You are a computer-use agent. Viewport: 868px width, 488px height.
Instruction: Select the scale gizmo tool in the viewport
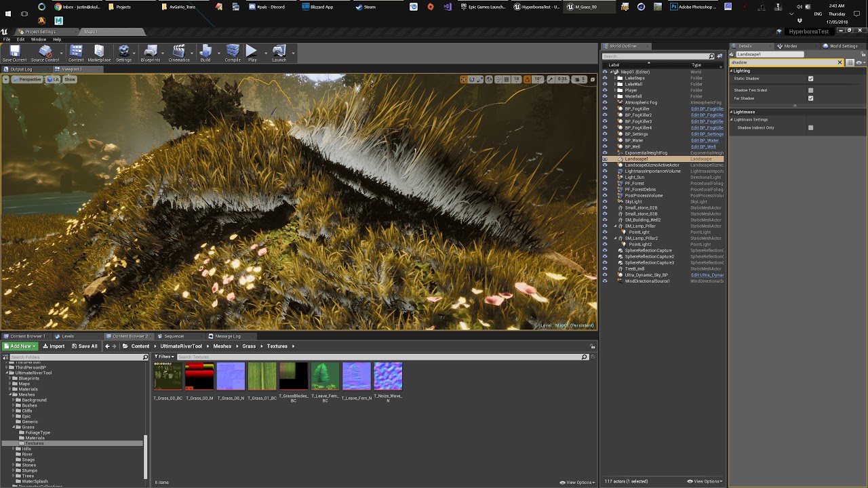click(479, 79)
